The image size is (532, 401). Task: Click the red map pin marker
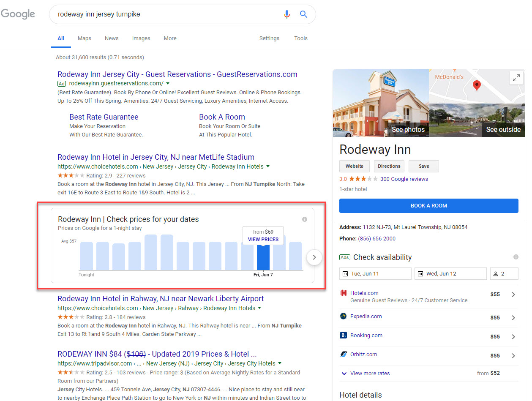click(477, 85)
